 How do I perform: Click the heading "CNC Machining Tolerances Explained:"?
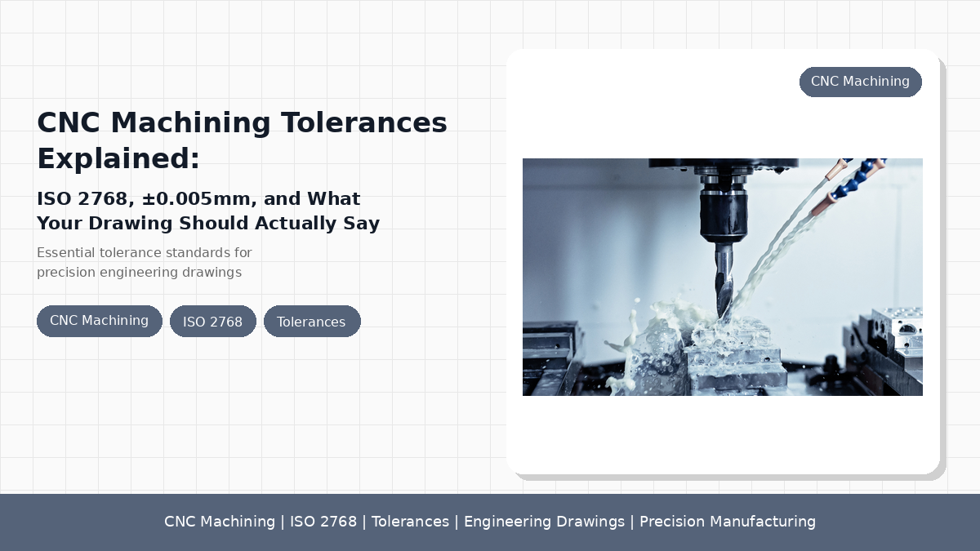click(x=242, y=140)
